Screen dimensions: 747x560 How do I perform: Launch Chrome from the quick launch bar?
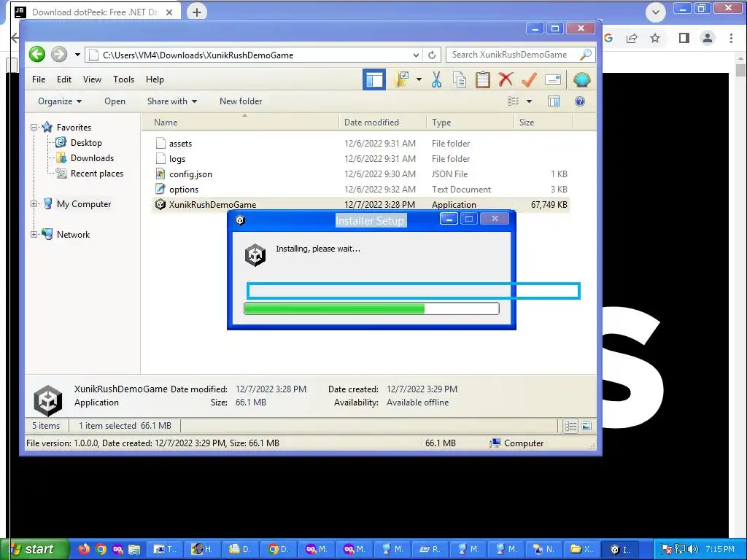101,549
